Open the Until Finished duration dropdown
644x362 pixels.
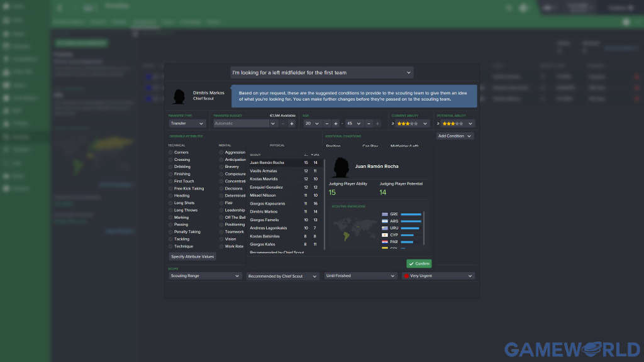point(360,277)
